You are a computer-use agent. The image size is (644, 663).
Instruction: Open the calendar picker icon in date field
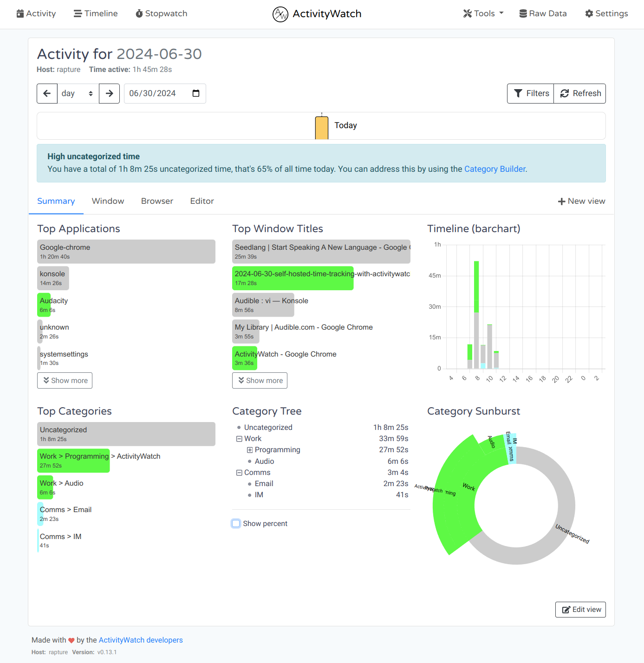(196, 93)
